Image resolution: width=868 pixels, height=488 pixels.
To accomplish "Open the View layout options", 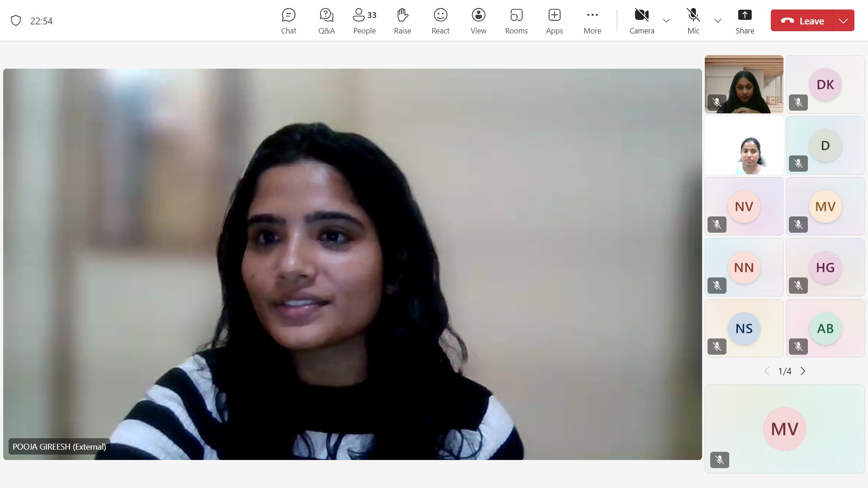I will (478, 21).
